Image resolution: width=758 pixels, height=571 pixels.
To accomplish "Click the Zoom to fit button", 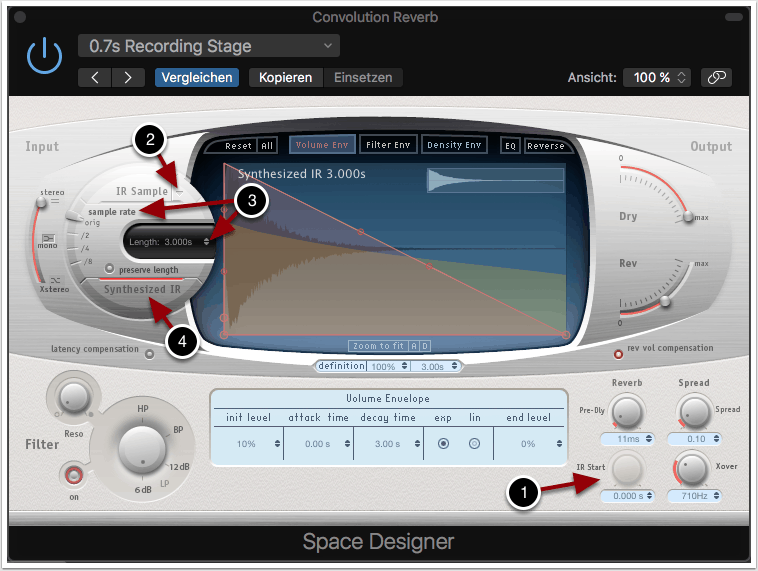I will [x=377, y=346].
